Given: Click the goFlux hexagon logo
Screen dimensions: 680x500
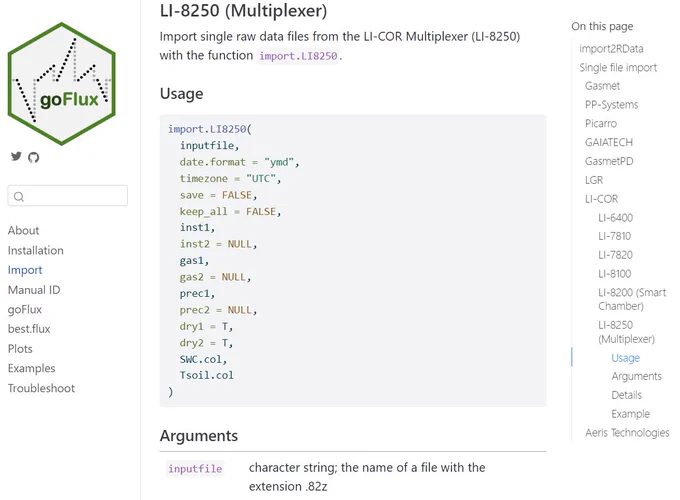Looking at the screenshot, I should (62, 83).
